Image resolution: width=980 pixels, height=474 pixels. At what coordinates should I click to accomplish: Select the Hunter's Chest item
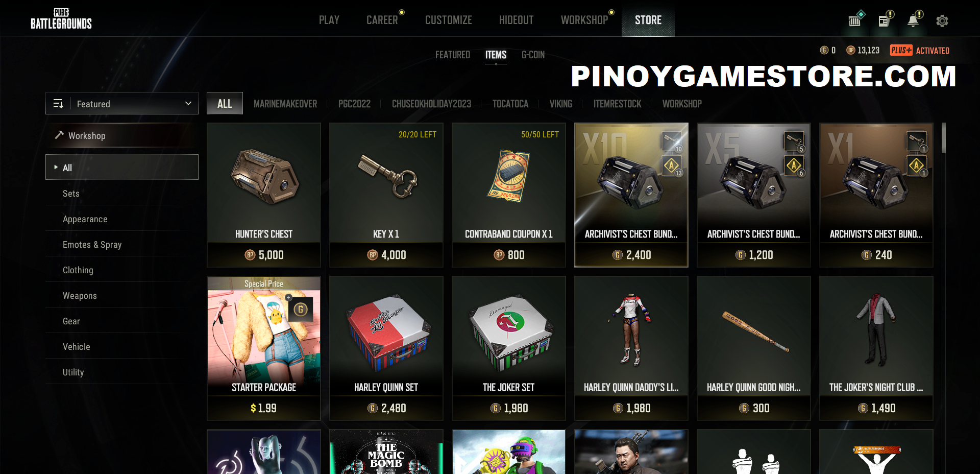(x=264, y=195)
